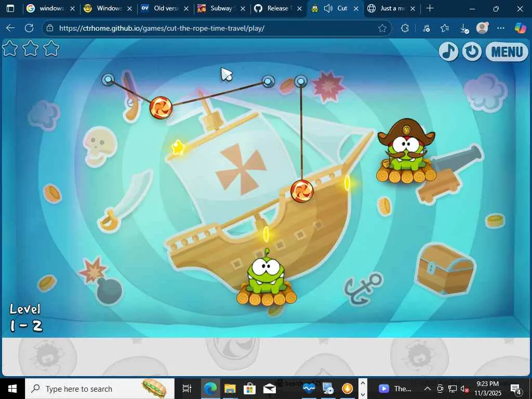This screenshot has width=532, height=399.
Task: View site information lock icon
Action: (x=50, y=28)
